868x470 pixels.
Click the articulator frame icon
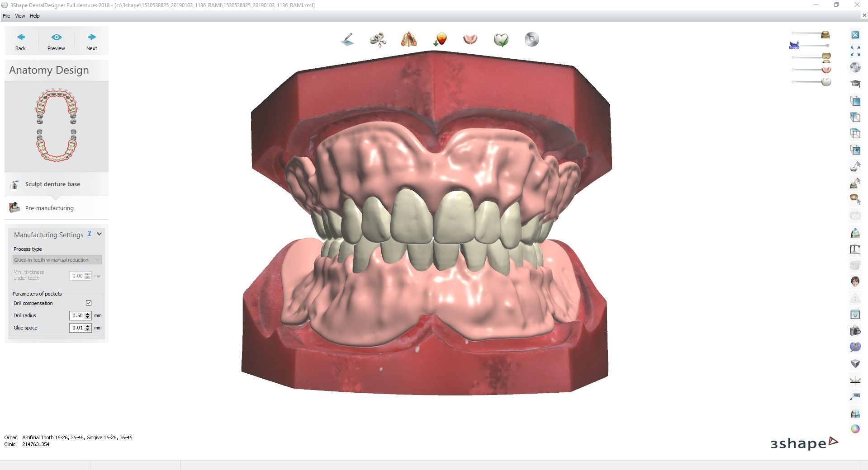(855, 249)
